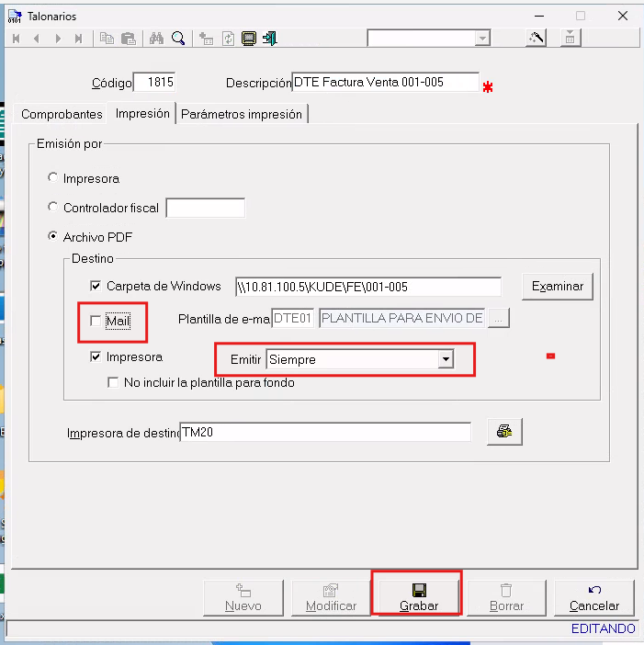Select the Impresora radio button
Screen dimensions: 644x645
click(53, 178)
